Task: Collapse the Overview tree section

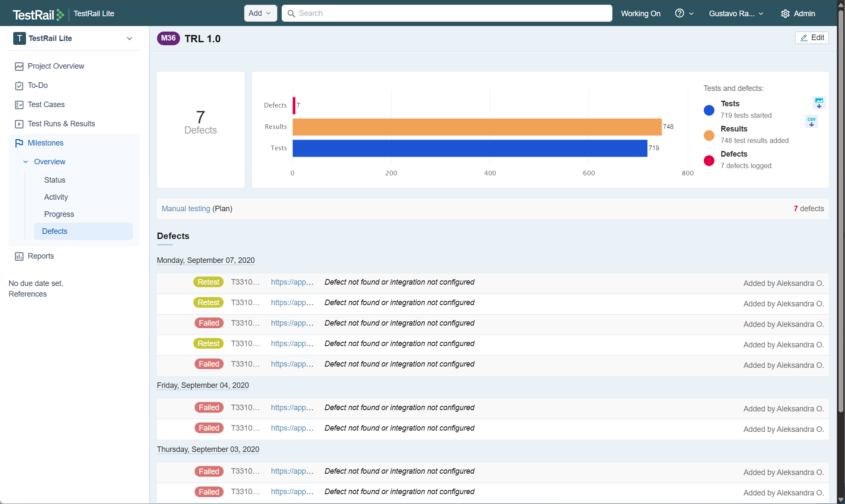Action: (x=26, y=162)
